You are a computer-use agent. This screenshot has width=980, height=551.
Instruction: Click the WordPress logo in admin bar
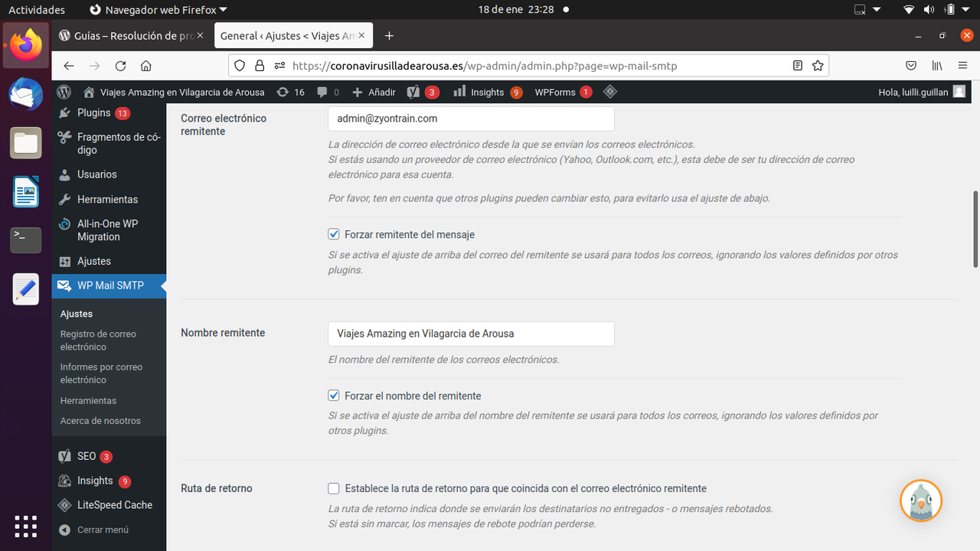(x=64, y=92)
